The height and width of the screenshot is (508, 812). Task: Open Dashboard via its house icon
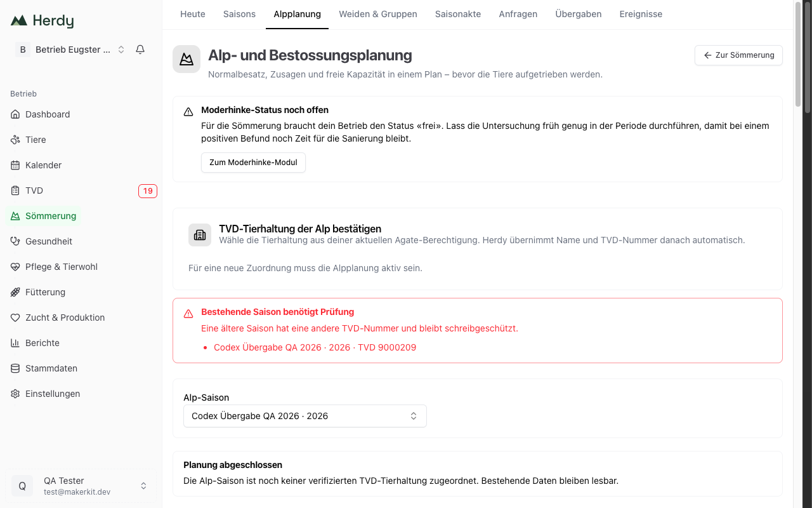point(15,114)
